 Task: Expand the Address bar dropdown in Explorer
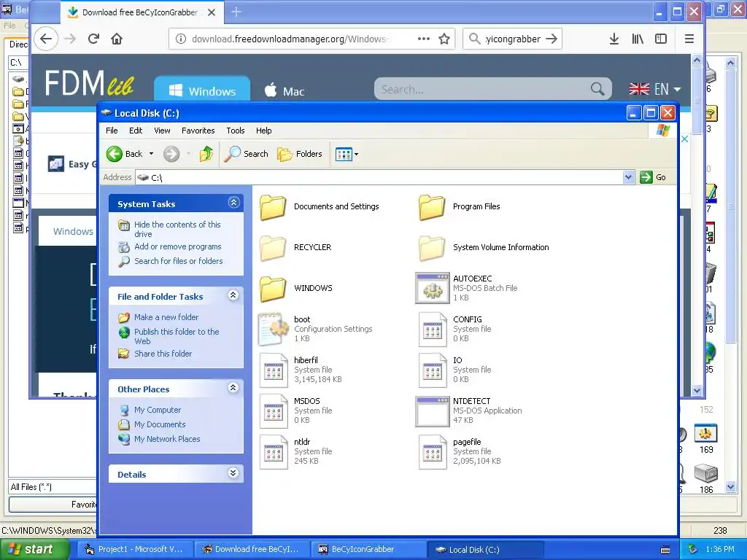628,177
